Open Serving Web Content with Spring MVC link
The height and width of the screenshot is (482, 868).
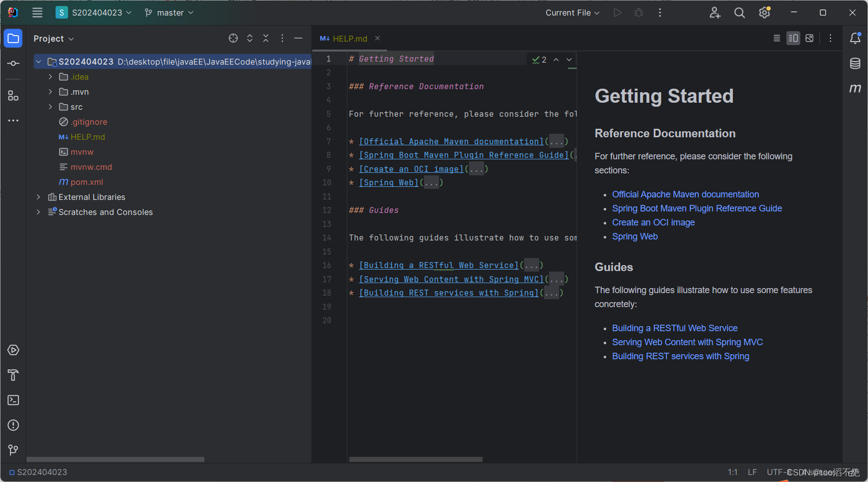(x=687, y=342)
